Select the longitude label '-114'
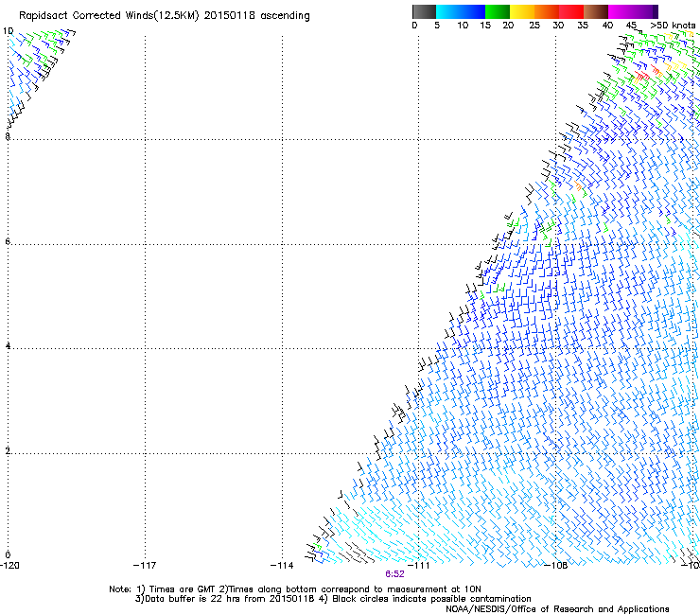Image resolution: width=700 pixels, height=615 pixels. [282, 566]
